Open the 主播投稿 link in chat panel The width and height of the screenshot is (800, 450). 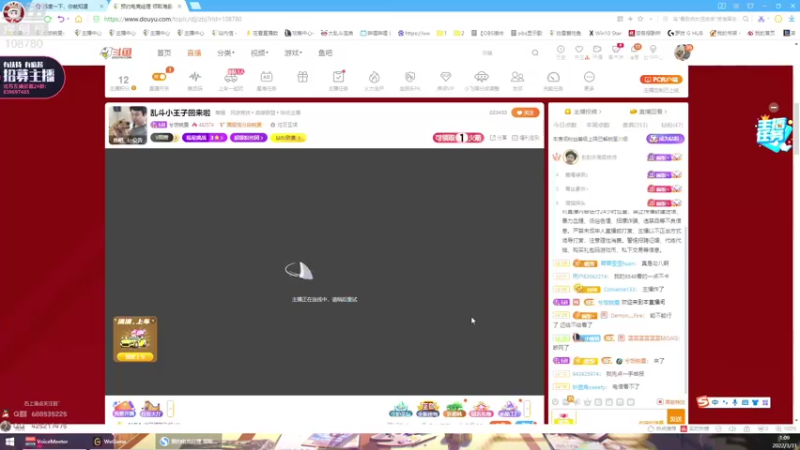[x=583, y=111]
